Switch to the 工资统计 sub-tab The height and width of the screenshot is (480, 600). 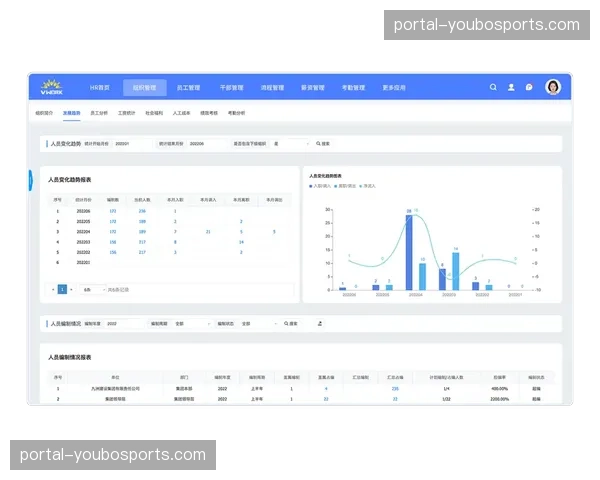pyautogui.click(x=126, y=114)
